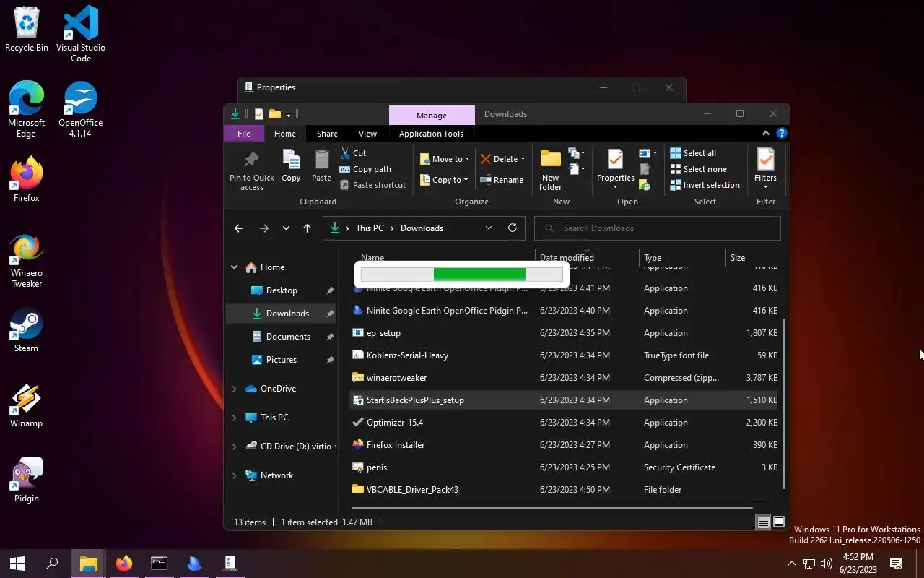Click quick access toolbar New folder icon
This screenshot has height=578, width=924.
[274, 114]
